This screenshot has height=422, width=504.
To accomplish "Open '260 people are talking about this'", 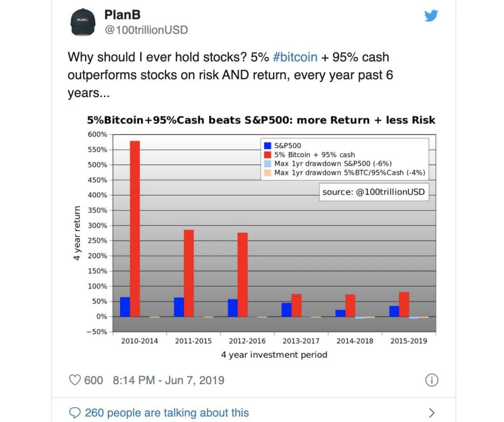I will pyautogui.click(x=167, y=413).
